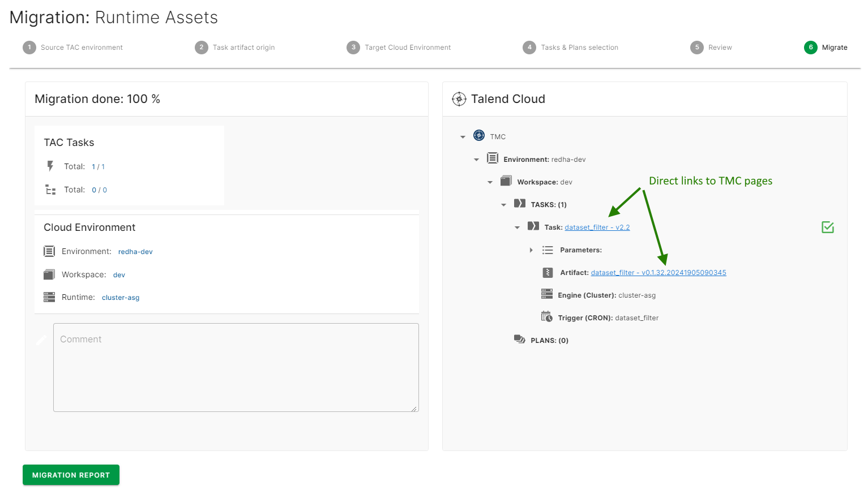This screenshot has width=868, height=494.
Task: Expand the Parameters node
Action: click(x=531, y=250)
